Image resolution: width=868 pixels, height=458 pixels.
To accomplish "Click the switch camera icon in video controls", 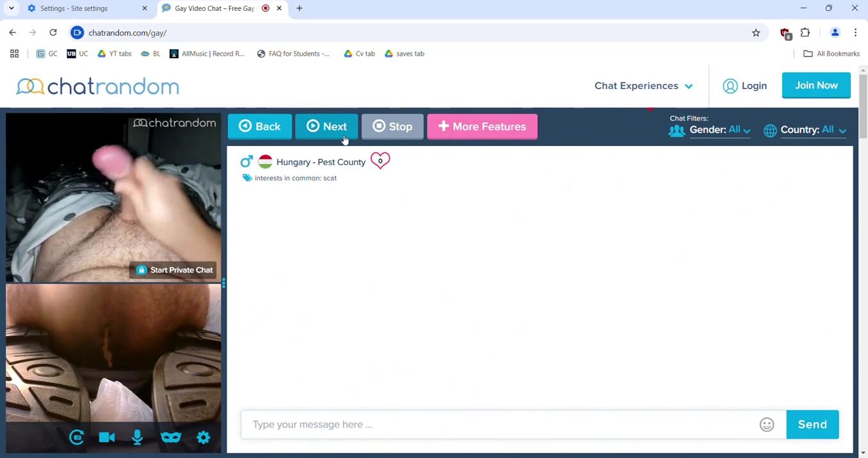I will pos(76,438).
